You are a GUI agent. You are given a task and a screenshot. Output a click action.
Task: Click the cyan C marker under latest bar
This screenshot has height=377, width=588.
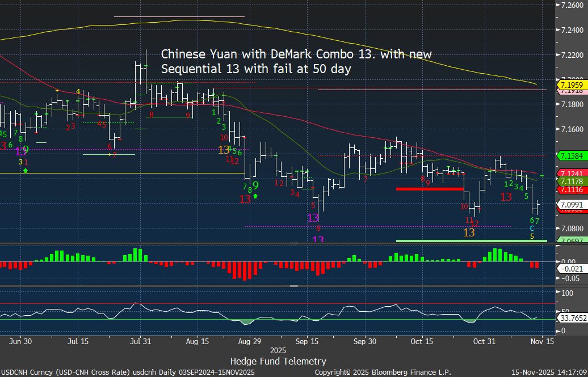(x=532, y=228)
